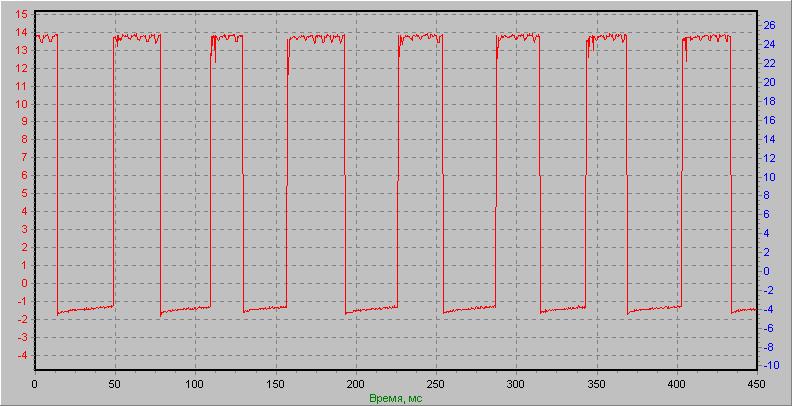Image resolution: width=792 pixels, height=406 pixels.
Task: Click the 200 tick on the time axis
Action: (356, 384)
